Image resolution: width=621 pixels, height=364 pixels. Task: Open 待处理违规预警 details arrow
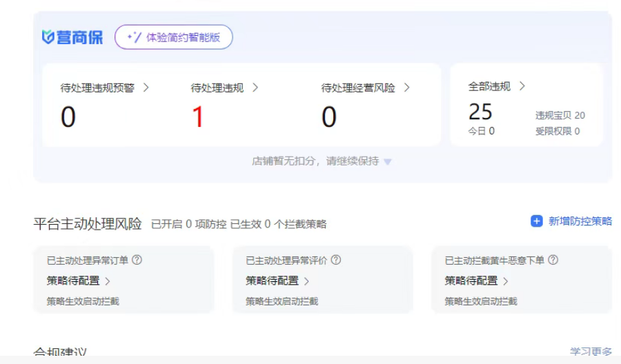(146, 88)
